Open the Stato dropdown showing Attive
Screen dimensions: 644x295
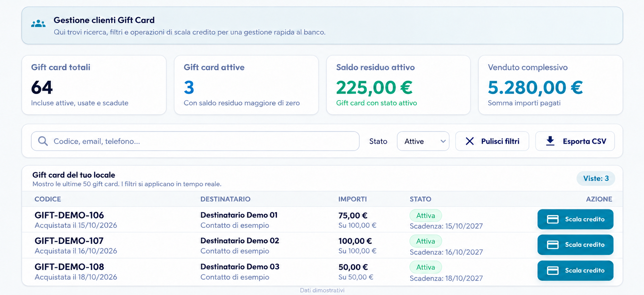[x=423, y=141]
